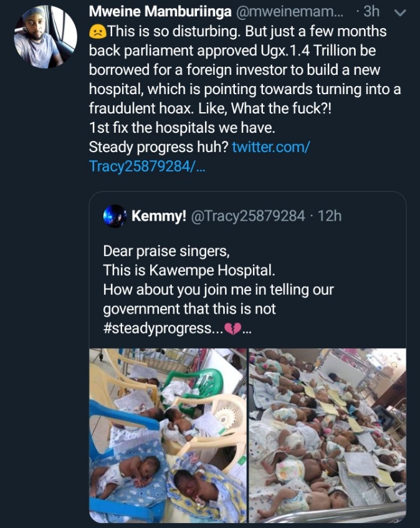Click "This is Kawempe Hospital." text

pyautogui.click(x=189, y=271)
